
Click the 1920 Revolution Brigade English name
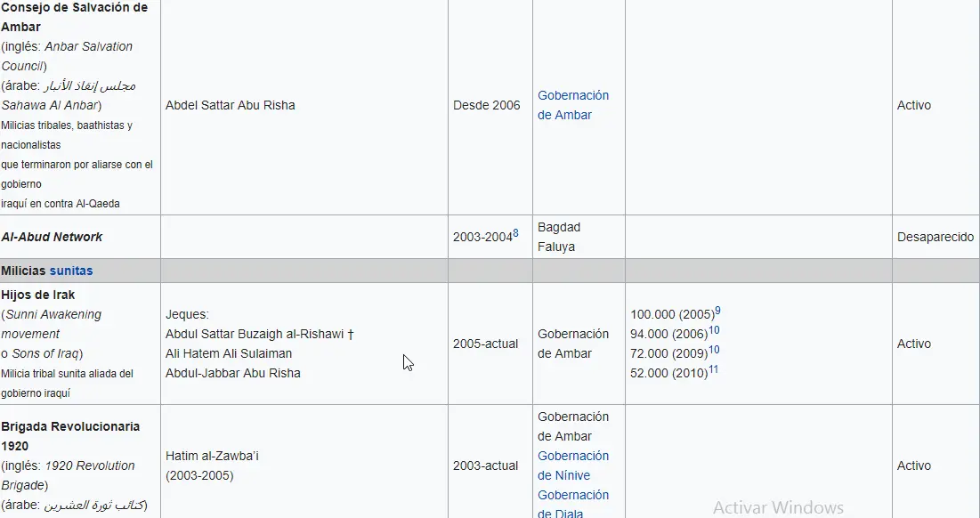(69, 475)
